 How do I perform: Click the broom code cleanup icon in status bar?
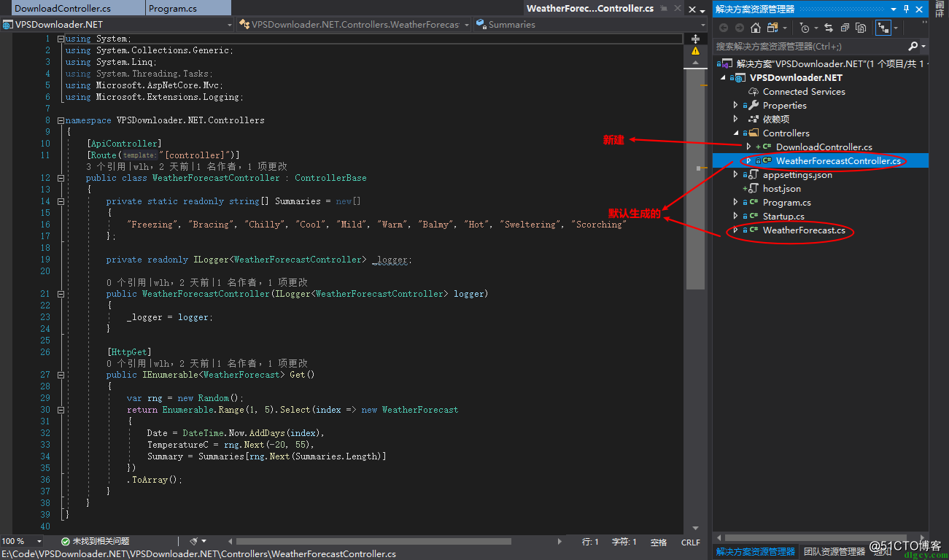click(x=194, y=541)
